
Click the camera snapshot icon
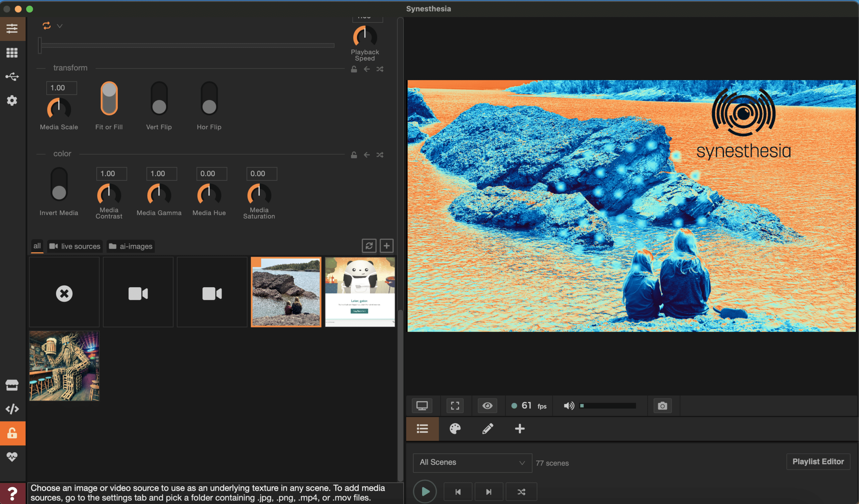click(x=662, y=406)
